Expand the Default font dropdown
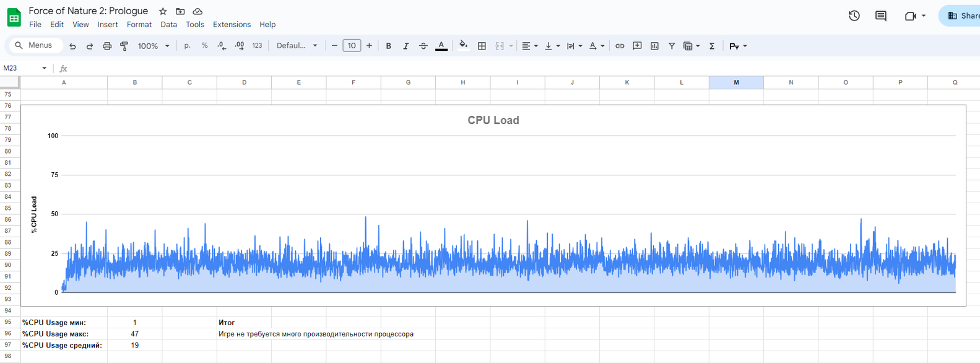This screenshot has width=980, height=363. coord(297,46)
